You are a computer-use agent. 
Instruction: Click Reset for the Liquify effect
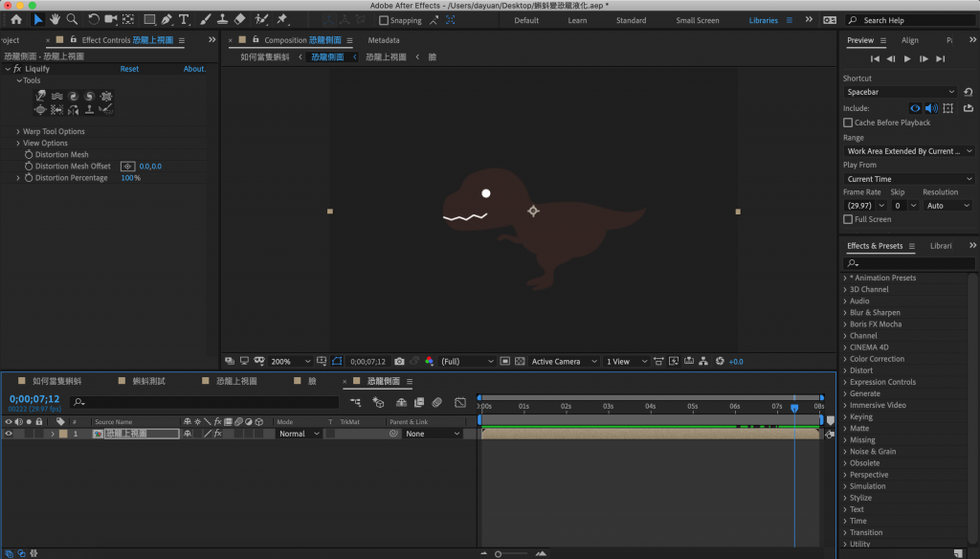[129, 69]
